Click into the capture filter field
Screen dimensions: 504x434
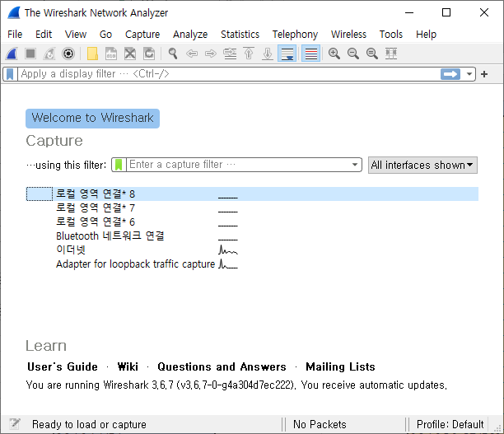point(238,165)
